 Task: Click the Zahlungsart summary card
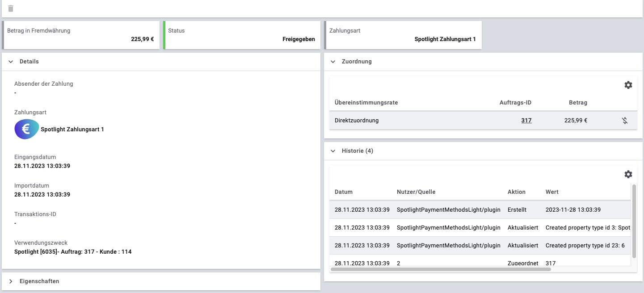(x=403, y=35)
